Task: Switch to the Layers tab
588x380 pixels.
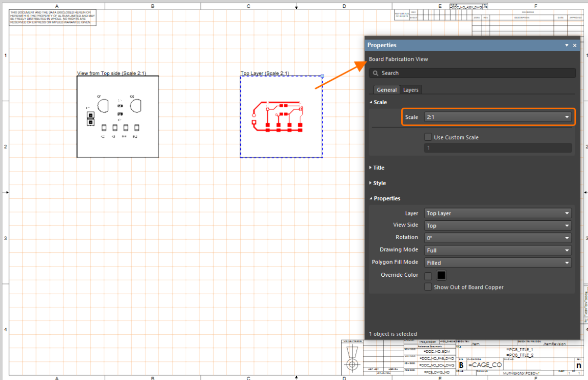Action: click(411, 90)
